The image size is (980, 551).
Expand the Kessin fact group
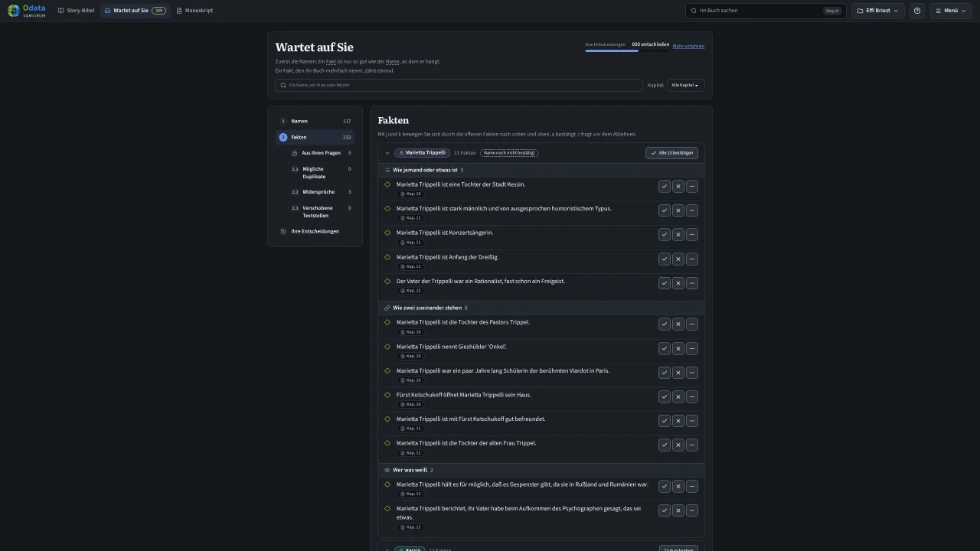(387, 549)
